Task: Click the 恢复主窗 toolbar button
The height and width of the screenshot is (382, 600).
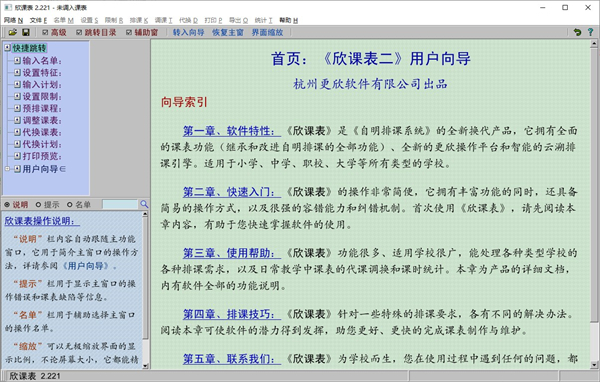Action: pyautogui.click(x=228, y=33)
